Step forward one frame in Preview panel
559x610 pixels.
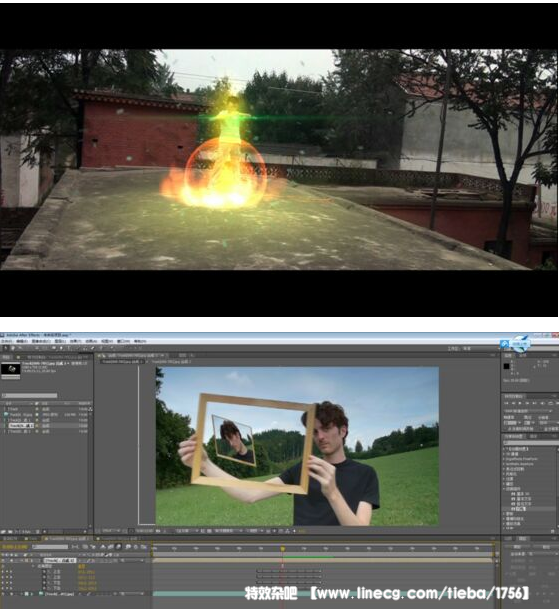[527, 403]
